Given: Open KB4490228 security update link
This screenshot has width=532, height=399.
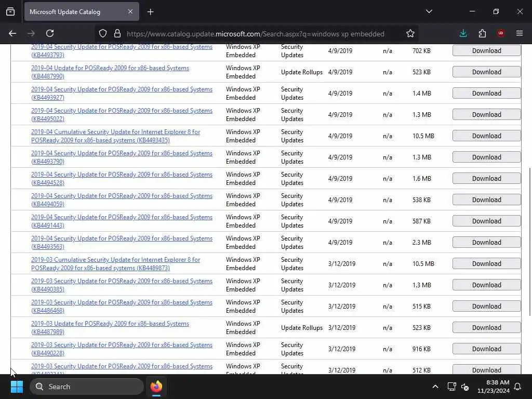Looking at the screenshot, I should pyautogui.click(x=122, y=349).
